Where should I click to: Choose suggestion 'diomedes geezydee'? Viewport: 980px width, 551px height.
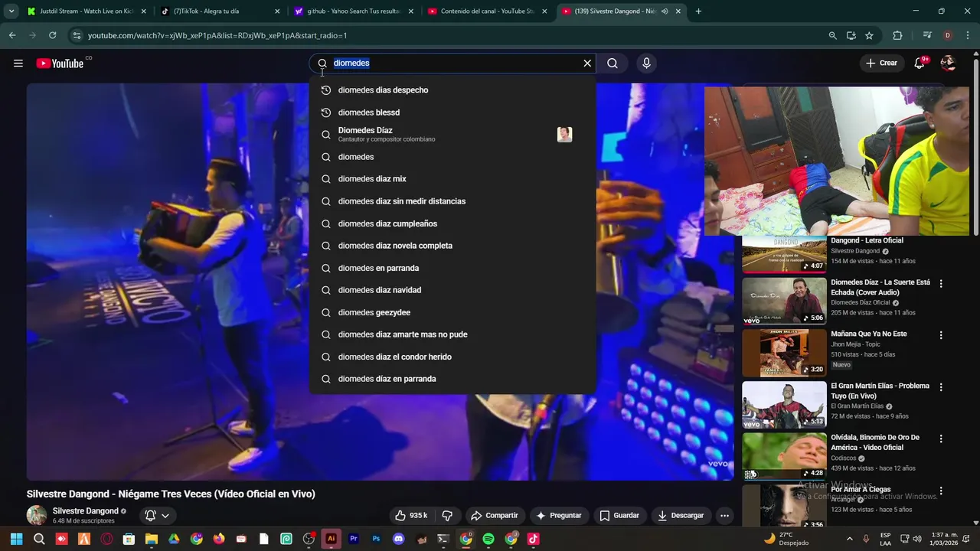point(452,312)
